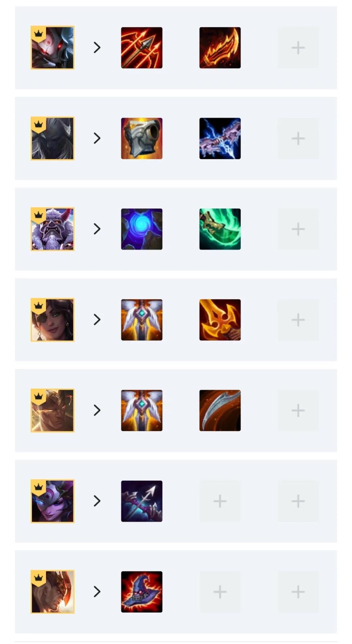Open the white furry horned beast portrait

[x=52, y=229]
